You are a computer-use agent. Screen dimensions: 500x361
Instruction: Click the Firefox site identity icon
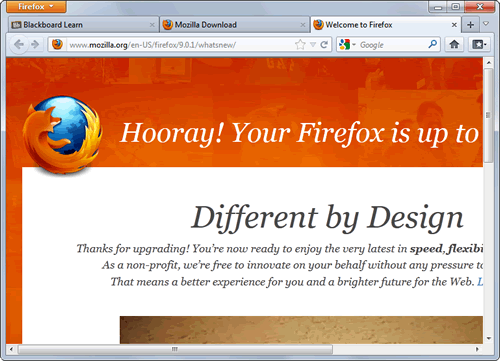coord(57,44)
